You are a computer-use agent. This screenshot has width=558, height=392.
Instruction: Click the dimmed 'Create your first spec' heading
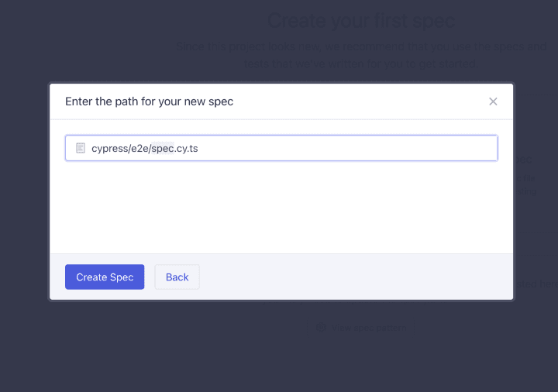click(x=361, y=21)
